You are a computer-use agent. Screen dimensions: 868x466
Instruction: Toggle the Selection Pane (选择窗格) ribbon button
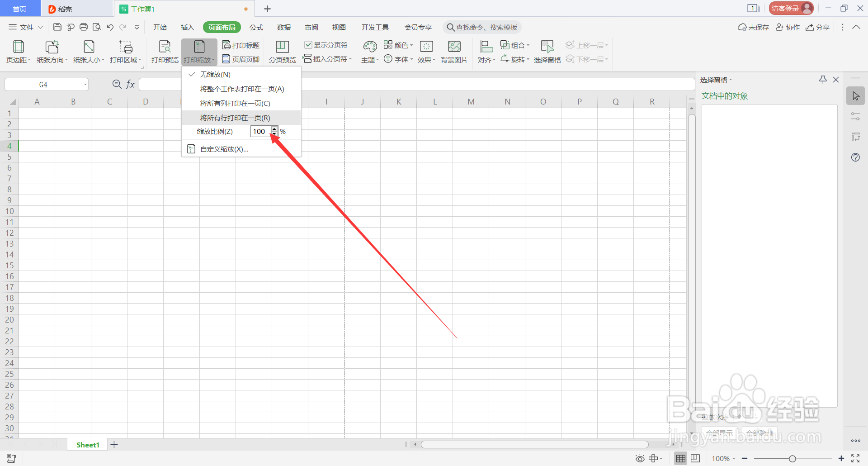547,52
